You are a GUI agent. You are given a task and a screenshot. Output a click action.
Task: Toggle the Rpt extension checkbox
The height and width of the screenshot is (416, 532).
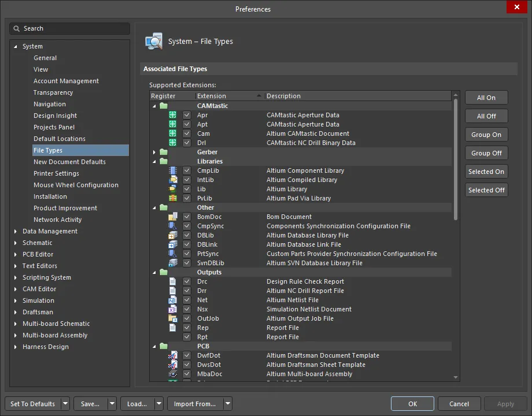187,337
